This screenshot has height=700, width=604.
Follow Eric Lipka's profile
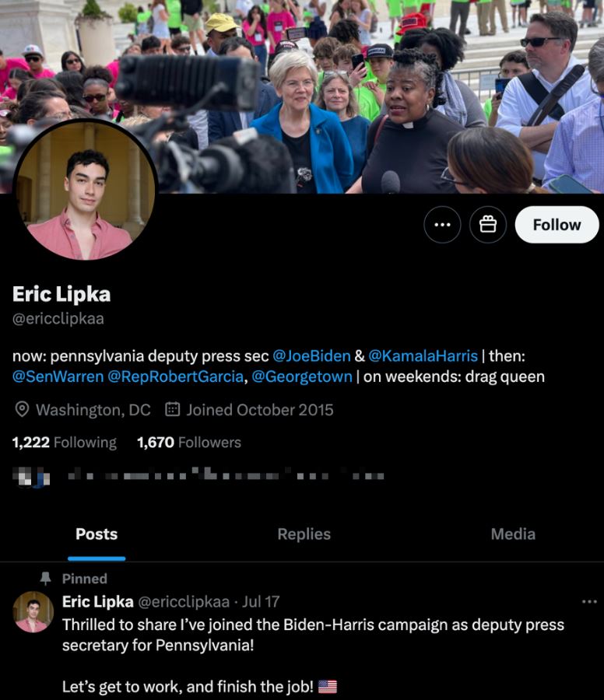pyautogui.click(x=557, y=225)
